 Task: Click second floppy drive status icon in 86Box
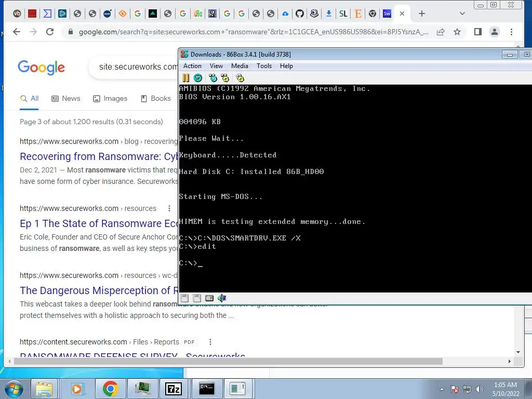pyautogui.click(x=197, y=298)
